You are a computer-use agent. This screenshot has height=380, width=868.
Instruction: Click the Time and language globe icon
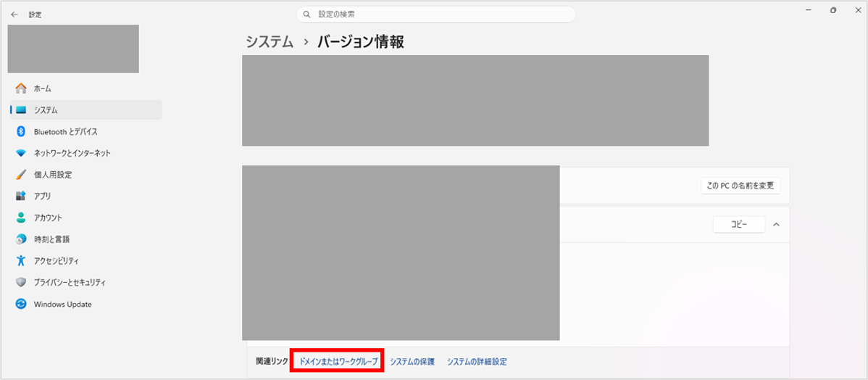pyautogui.click(x=21, y=239)
